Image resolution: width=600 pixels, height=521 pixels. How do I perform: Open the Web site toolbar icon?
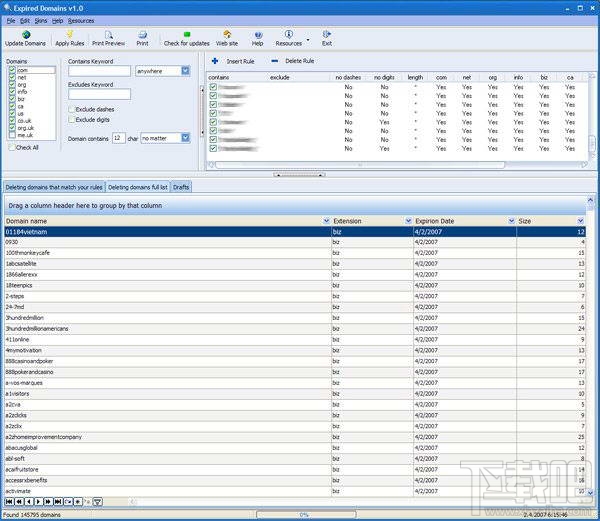(x=227, y=37)
